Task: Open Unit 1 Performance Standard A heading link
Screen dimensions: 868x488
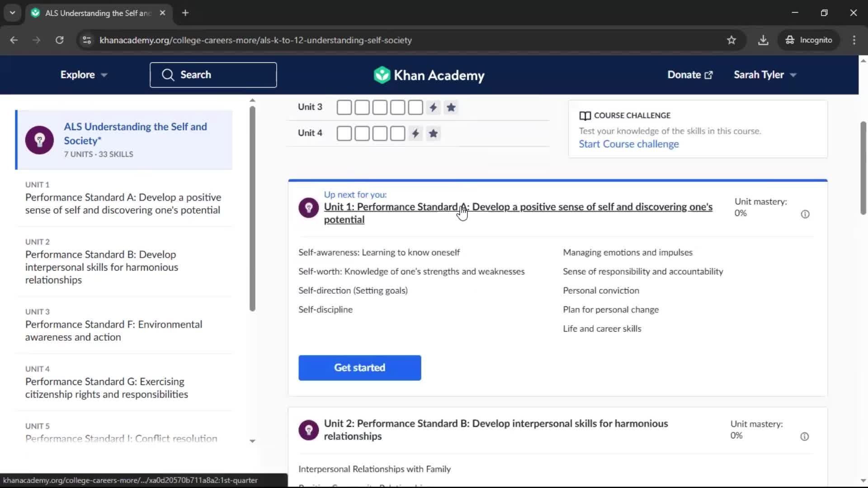Action: (518, 213)
